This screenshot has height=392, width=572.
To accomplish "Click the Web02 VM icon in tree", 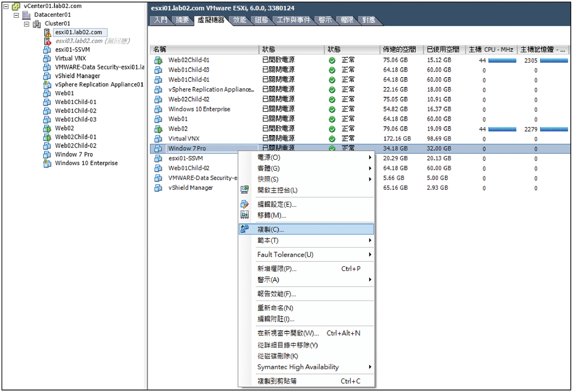I will (47, 128).
